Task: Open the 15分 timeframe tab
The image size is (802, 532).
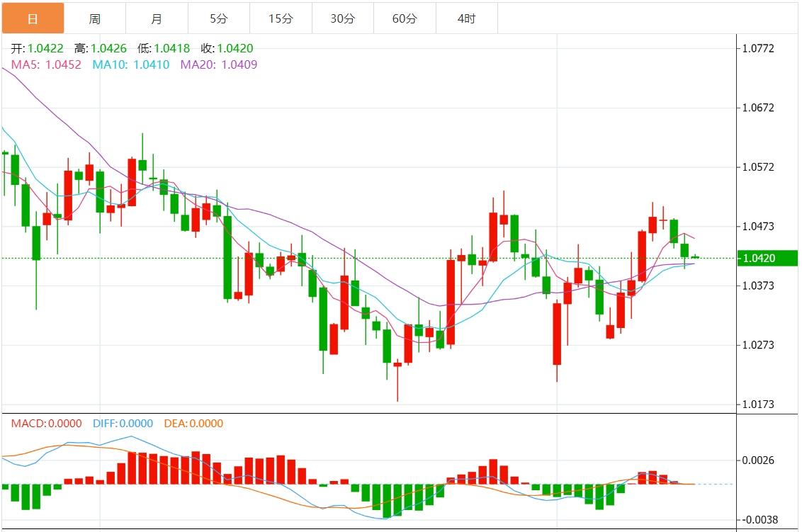Action: pyautogui.click(x=281, y=19)
